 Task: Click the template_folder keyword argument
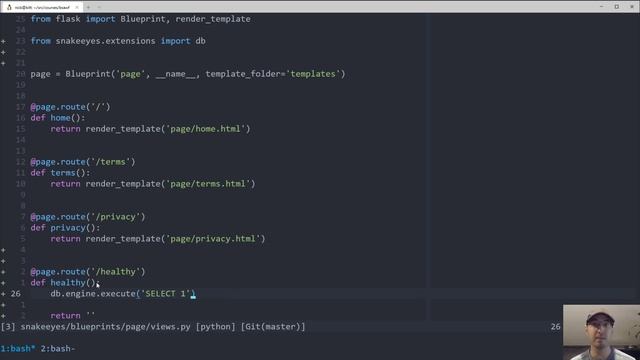pyautogui.click(x=243, y=74)
